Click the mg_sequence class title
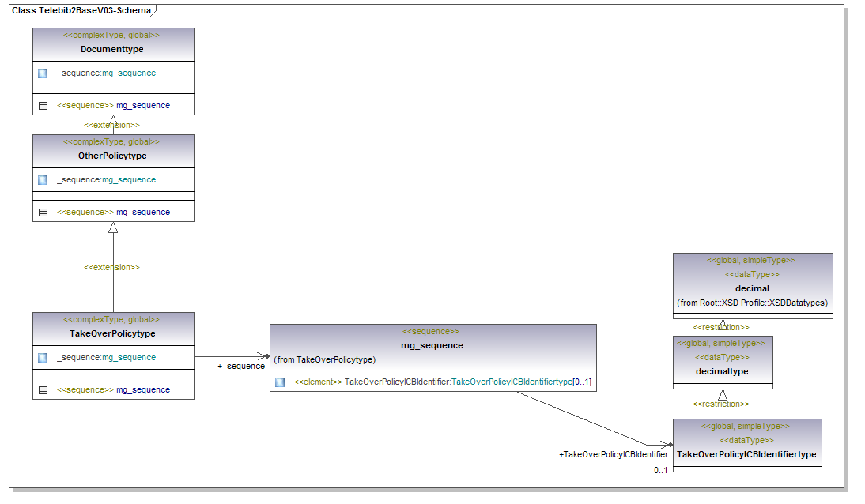Image resolution: width=865 pixels, height=504 pixels. coord(432,345)
